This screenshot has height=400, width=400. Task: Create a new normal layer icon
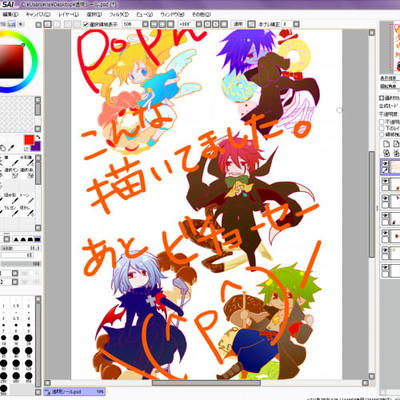pyautogui.click(x=387, y=144)
